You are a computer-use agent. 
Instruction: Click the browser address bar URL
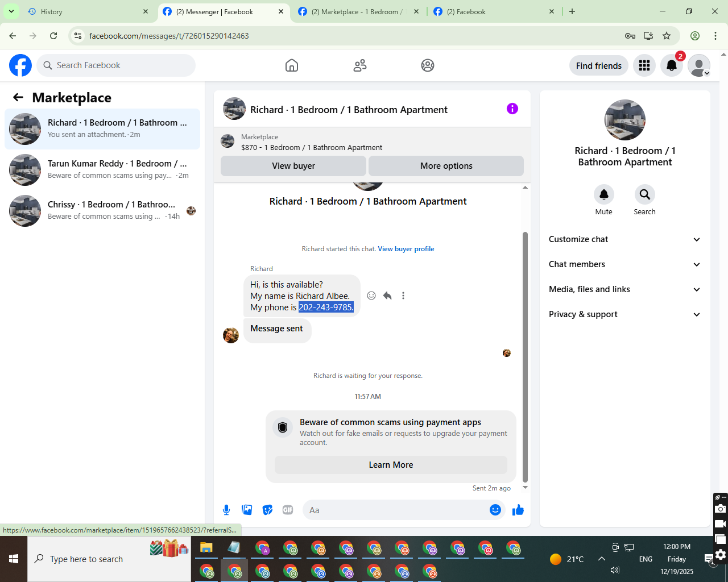(169, 36)
